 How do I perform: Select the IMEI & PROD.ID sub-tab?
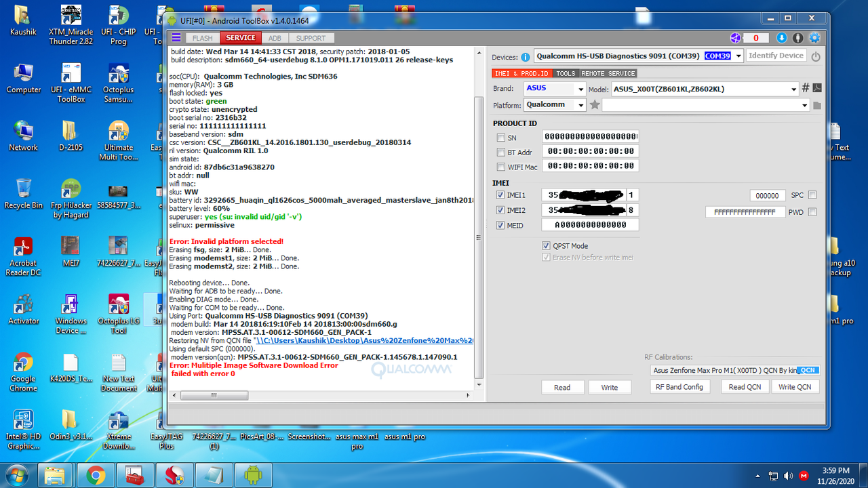(x=521, y=73)
